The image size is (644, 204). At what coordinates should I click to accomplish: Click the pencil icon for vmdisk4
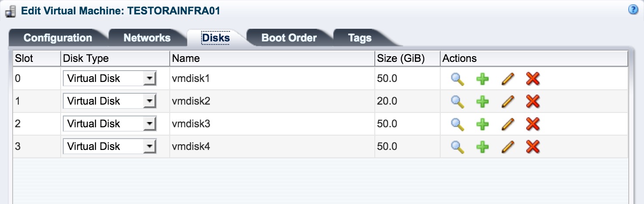pyautogui.click(x=507, y=147)
